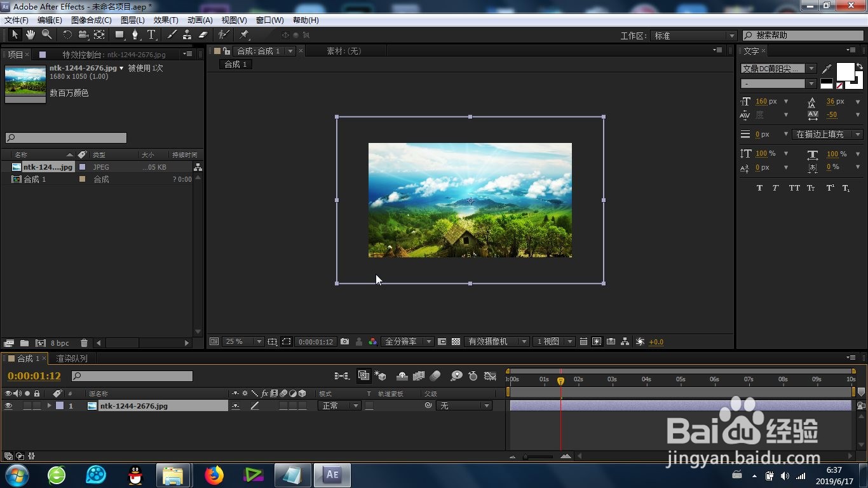The height and width of the screenshot is (488, 868).
Task: Select the Unified Camera tool
Action: (83, 34)
